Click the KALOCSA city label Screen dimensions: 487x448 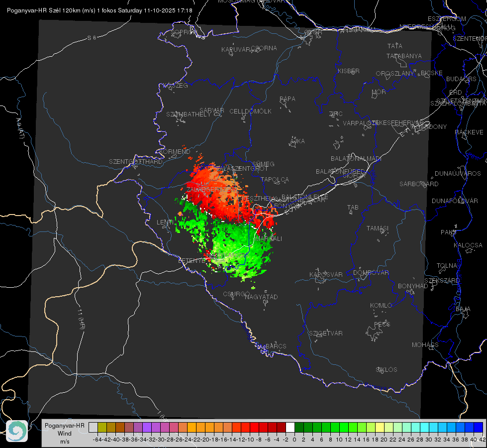pyautogui.click(x=468, y=245)
